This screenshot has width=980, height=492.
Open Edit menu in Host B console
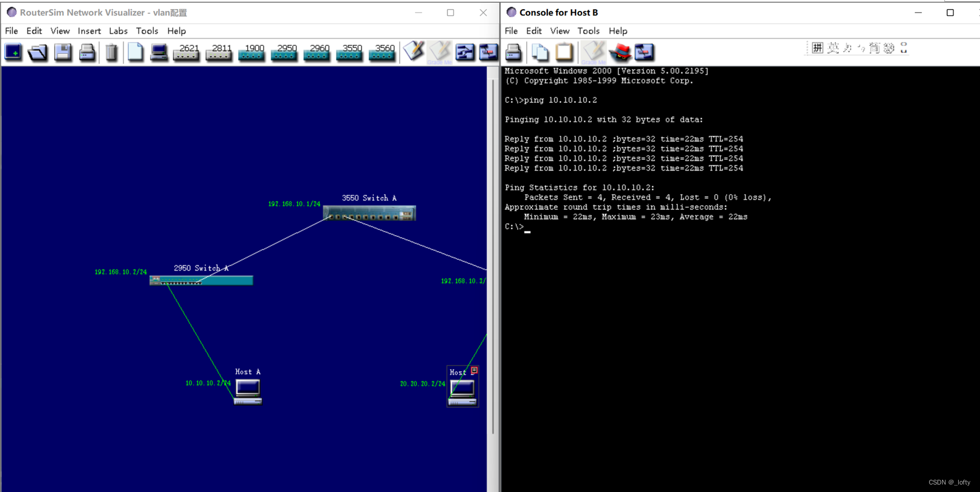[x=534, y=31]
